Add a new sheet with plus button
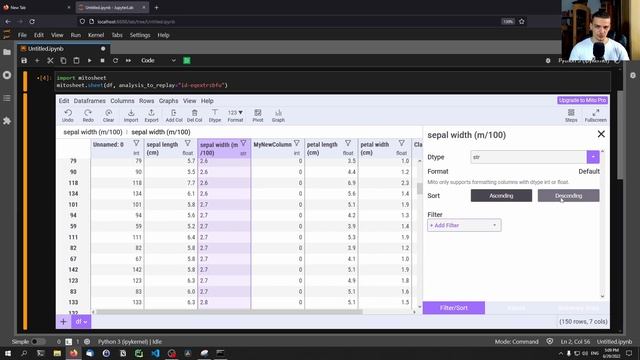The height and width of the screenshot is (360, 640). (x=63, y=322)
